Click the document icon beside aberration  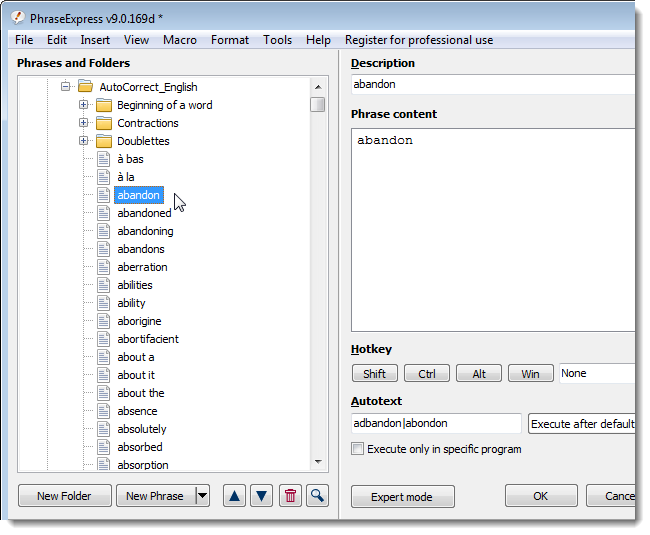tap(104, 267)
